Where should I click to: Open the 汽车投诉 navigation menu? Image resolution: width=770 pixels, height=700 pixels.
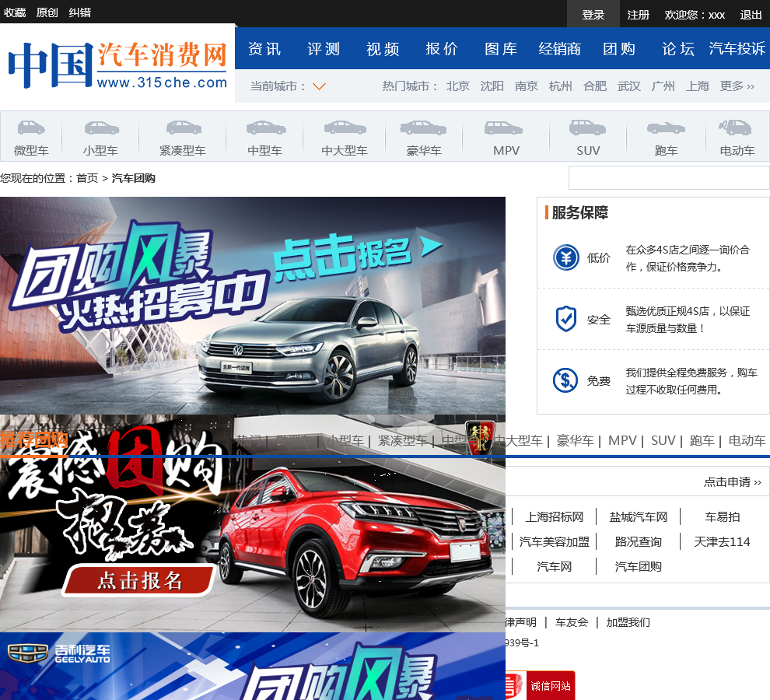(x=737, y=49)
